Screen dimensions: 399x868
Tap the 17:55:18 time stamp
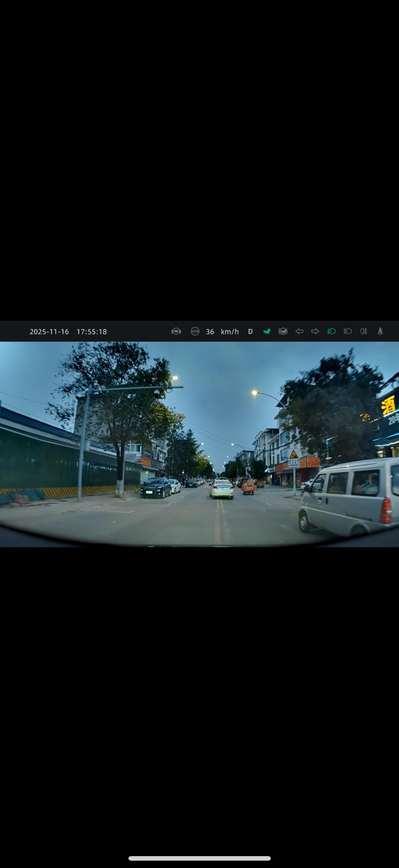(92, 332)
